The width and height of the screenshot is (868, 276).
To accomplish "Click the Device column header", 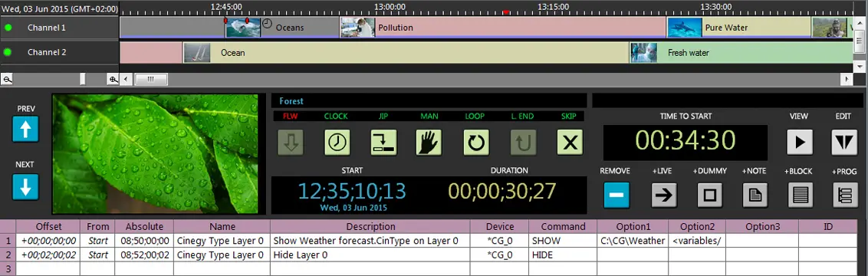I will (500, 226).
